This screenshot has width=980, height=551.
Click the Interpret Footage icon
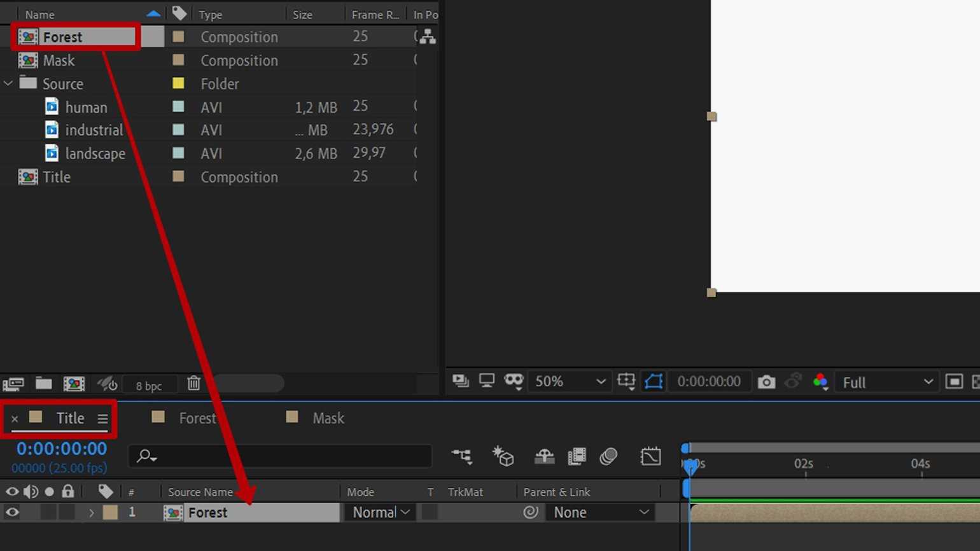click(13, 383)
